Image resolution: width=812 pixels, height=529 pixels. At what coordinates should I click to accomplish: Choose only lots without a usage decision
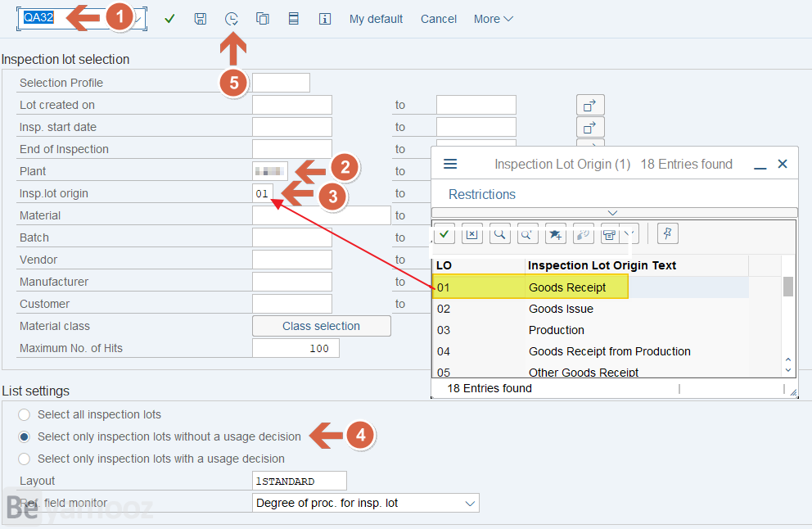pyautogui.click(x=25, y=437)
